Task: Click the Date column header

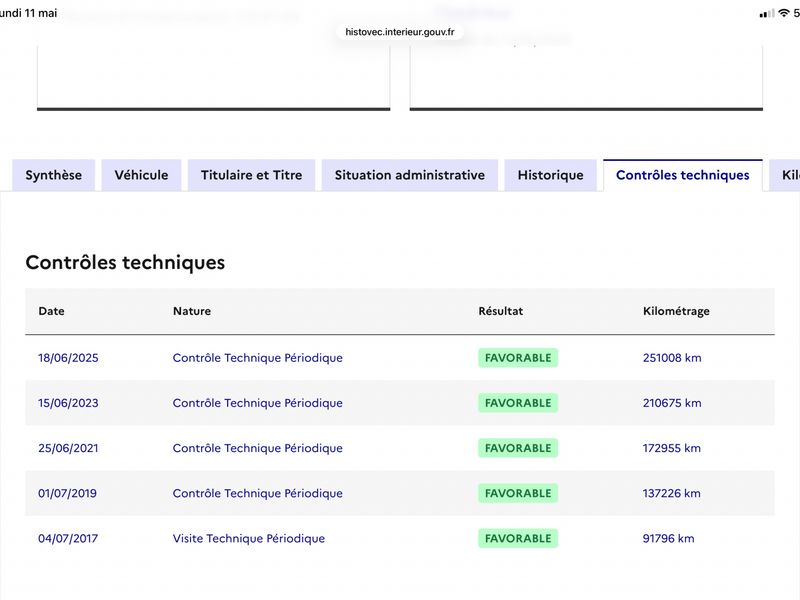Action: (52, 311)
